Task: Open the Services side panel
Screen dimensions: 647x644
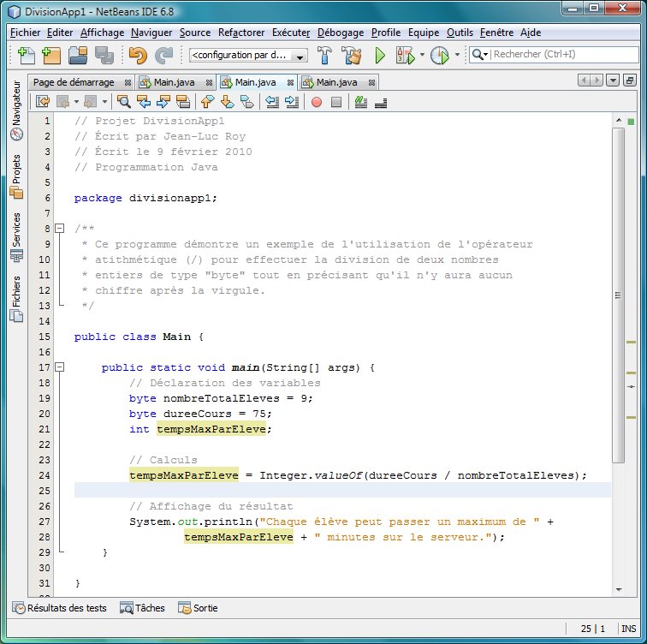Action: [16, 237]
